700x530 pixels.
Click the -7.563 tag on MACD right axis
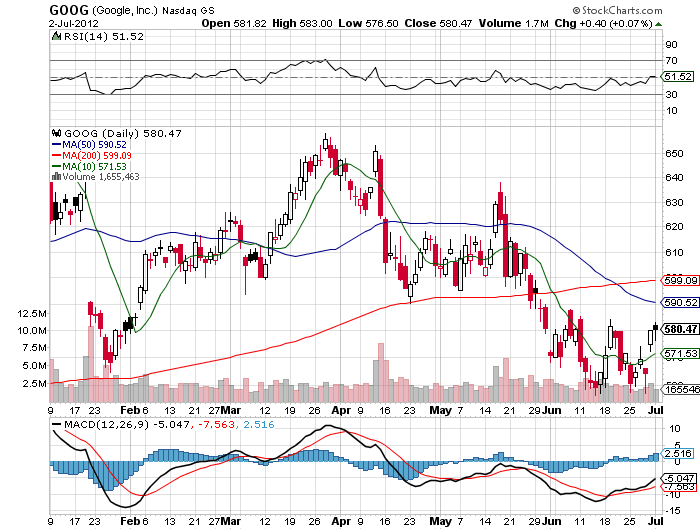point(679,487)
